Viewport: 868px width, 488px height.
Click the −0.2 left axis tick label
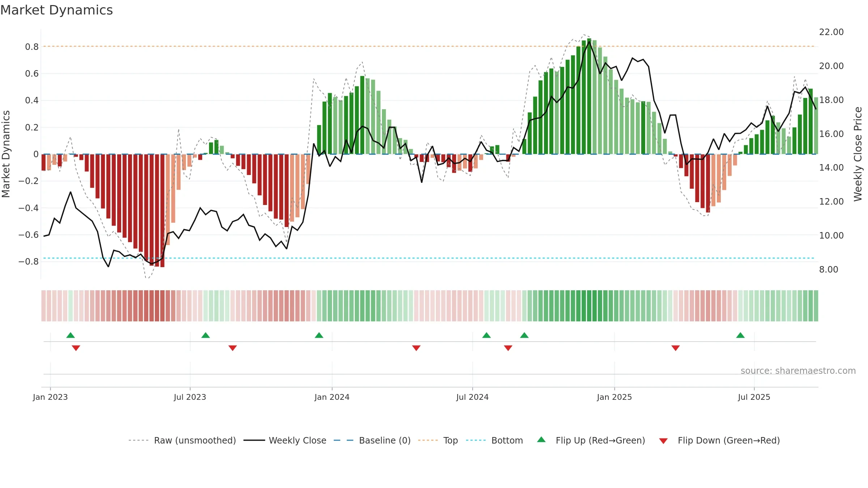pyautogui.click(x=29, y=181)
